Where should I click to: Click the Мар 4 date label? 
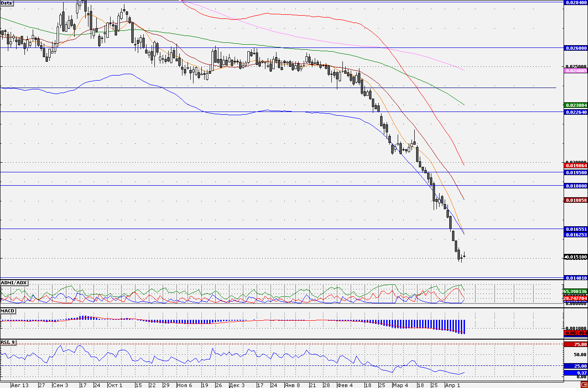[x=400, y=385]
